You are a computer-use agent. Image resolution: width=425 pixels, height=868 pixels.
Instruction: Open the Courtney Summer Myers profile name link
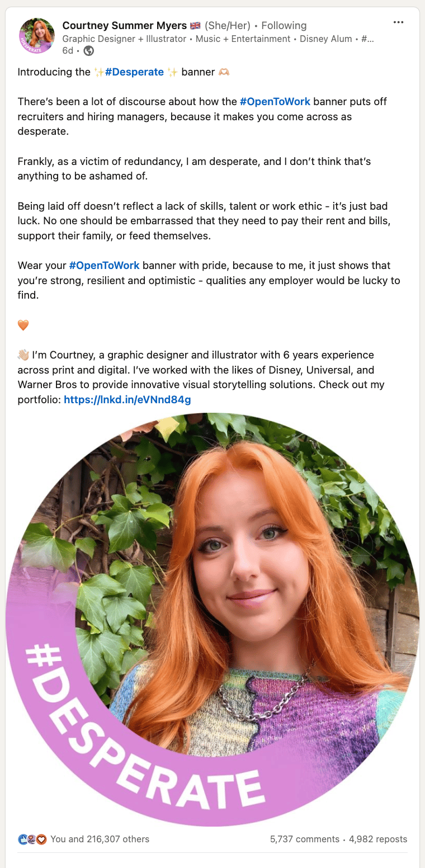[125, 25]
